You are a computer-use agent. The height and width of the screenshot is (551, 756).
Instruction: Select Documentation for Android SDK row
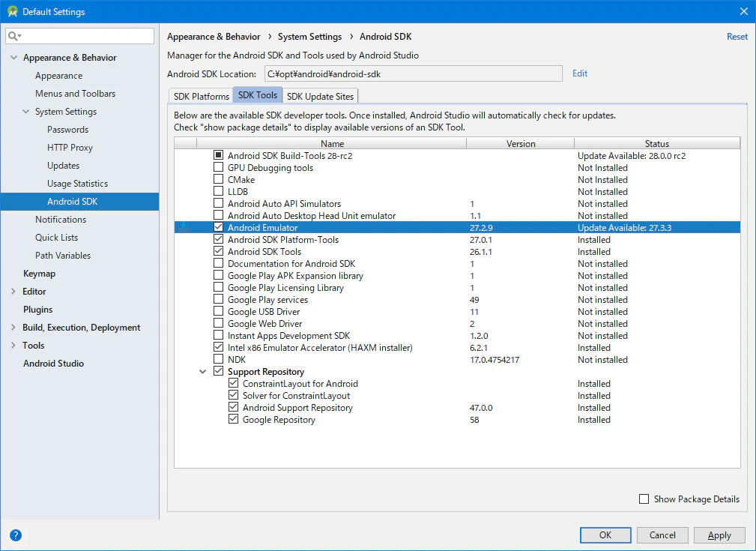click(457, 263)
